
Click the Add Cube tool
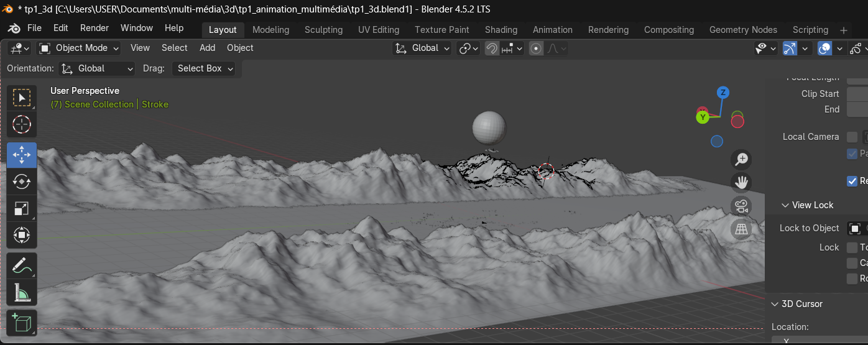(x=22, y=323)
